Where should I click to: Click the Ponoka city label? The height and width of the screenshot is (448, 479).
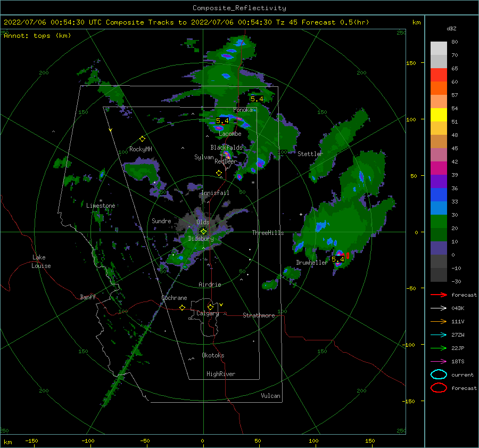pyautogui.click(x=243, y=110)
